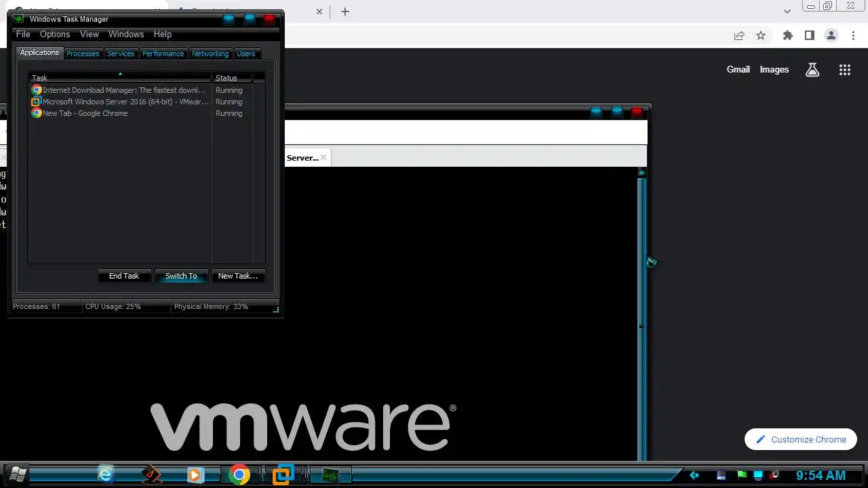Image resolution: width=868 pixels, height=488 pixels.
Task: Switch to the Processes tab
Action: (x=83, y=54)
